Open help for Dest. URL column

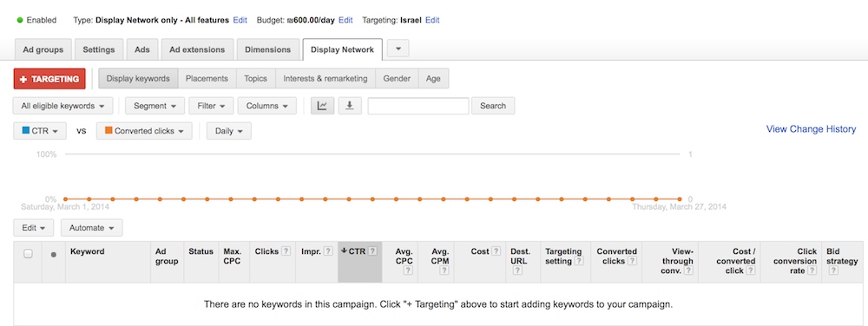click(517, 271)
